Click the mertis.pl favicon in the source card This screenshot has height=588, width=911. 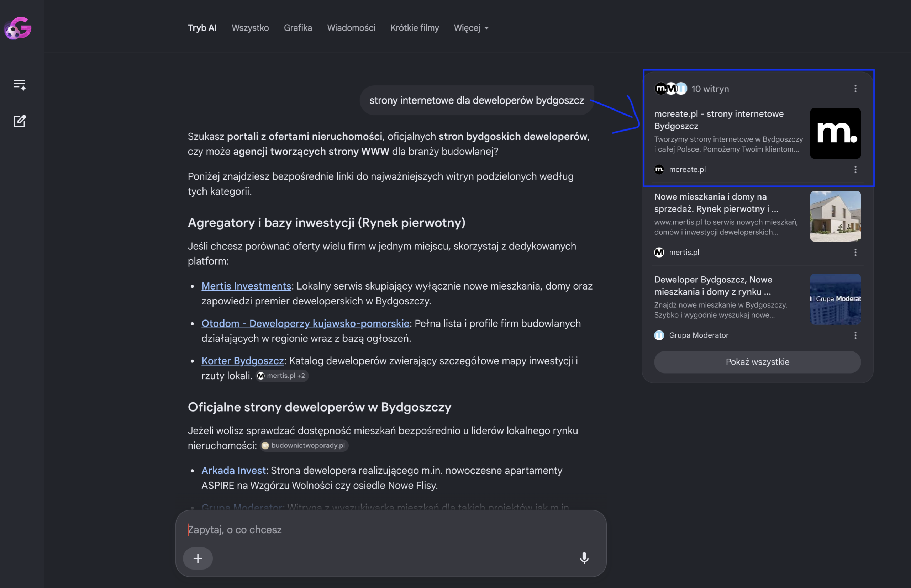point(659,253)
